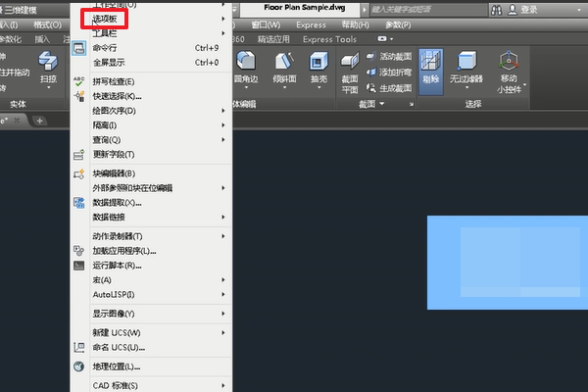Open 外部参照和块在位编辑 submenu
The width and height of the screenshot is (588, 392).
150,188
